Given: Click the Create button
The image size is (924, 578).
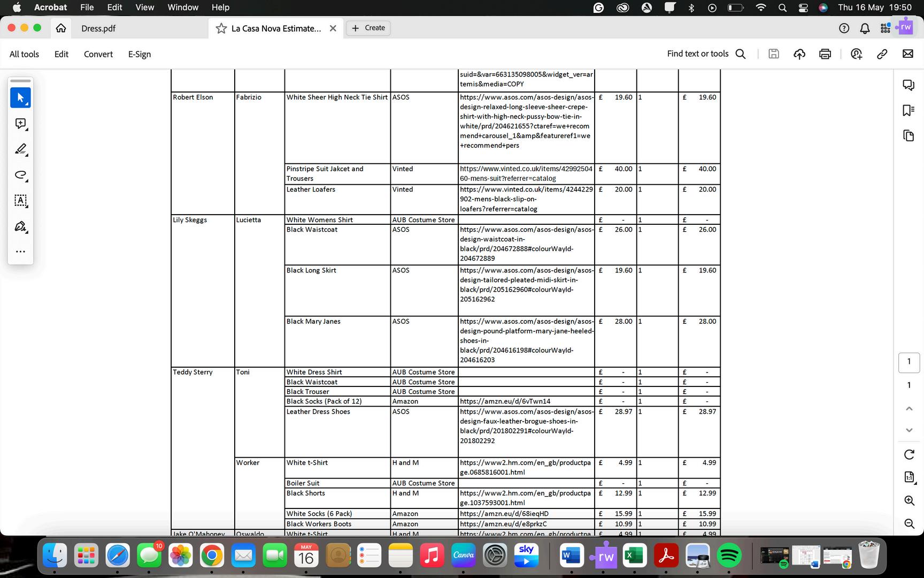Looking at the screenshot, I should click(x=368, y=28).
